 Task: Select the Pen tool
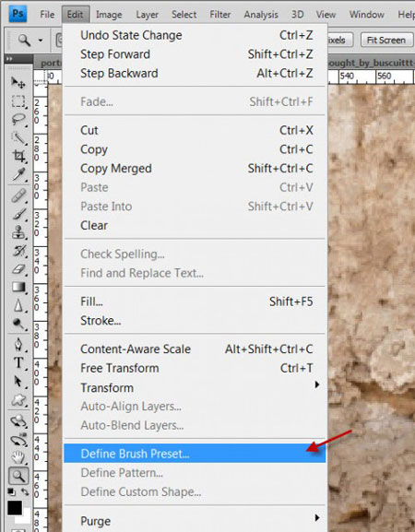point(18,345)
